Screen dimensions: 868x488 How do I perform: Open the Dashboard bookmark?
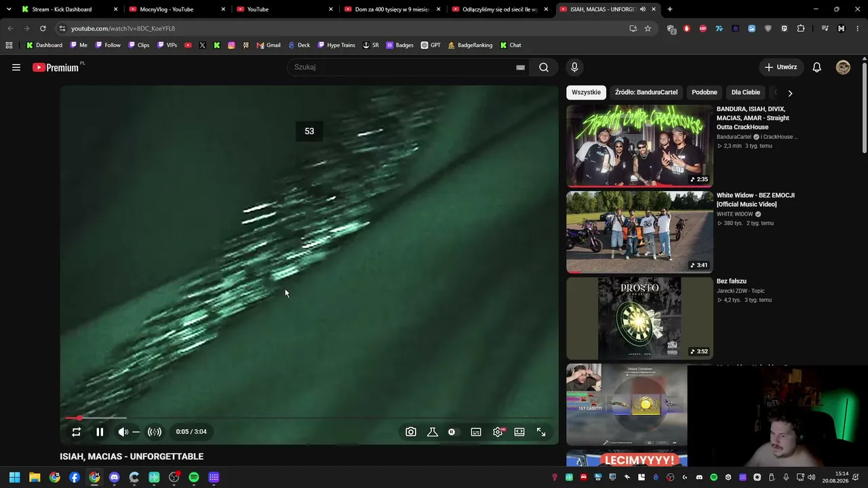[x=44, y=45]
